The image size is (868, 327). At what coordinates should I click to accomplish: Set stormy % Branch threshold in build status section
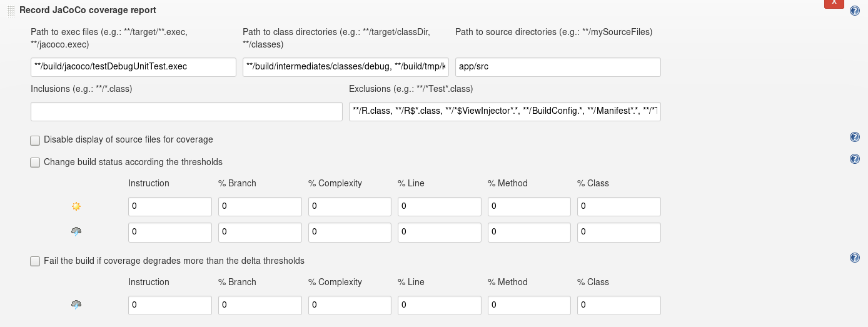pyautogui.click(x=260, y=232)
